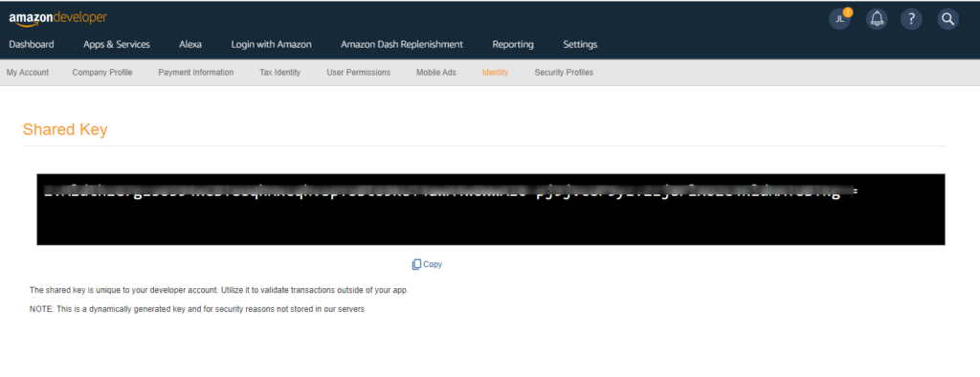This screenshot has height=377, width=980.
Task: Select the Identity tab
Action: click(495, 73)
